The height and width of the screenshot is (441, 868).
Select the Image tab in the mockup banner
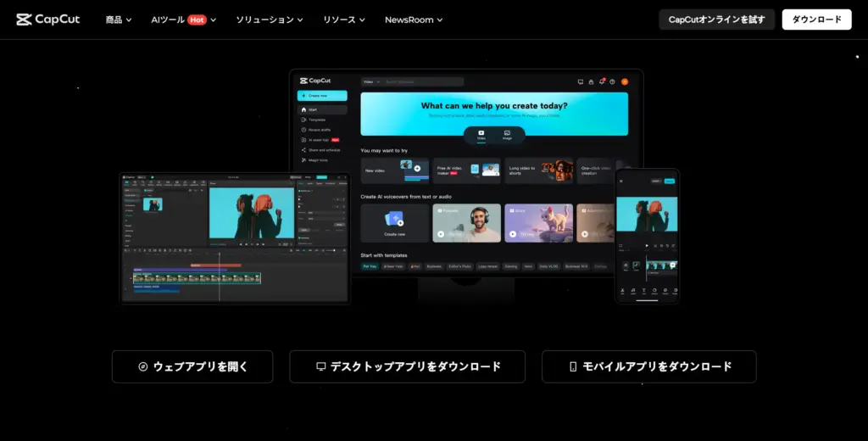coord(507,134)
